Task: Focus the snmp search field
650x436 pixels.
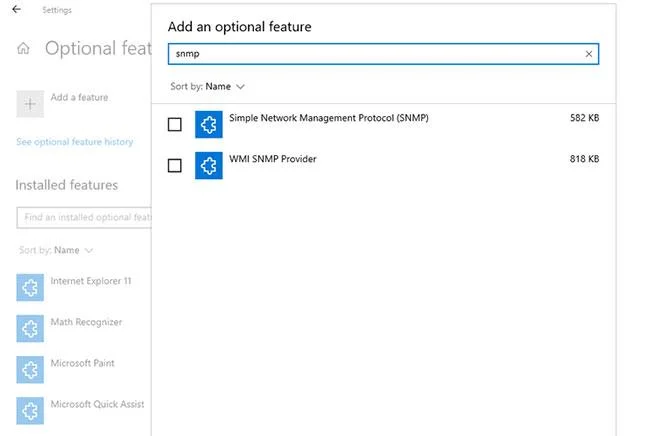Action: point(383,54)
